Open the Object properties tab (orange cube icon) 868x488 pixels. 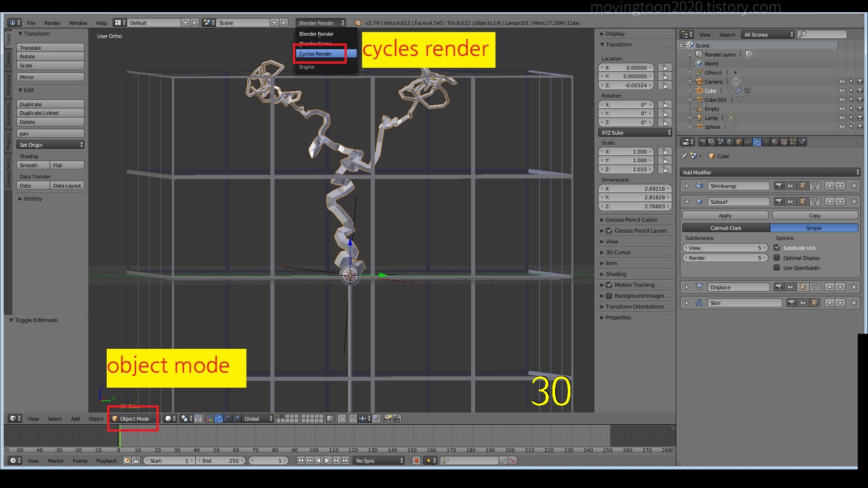click(x=739, y=142)
